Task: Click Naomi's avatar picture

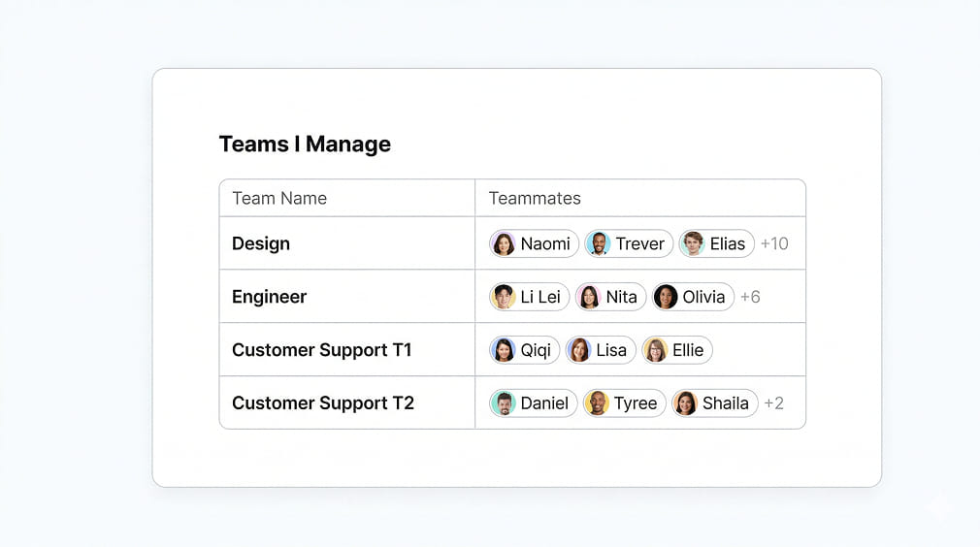Action: click(x=504, y=243)
